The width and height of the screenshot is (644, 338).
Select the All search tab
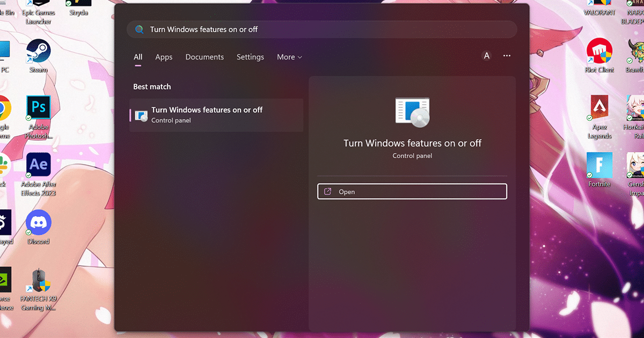click(138, 57)
